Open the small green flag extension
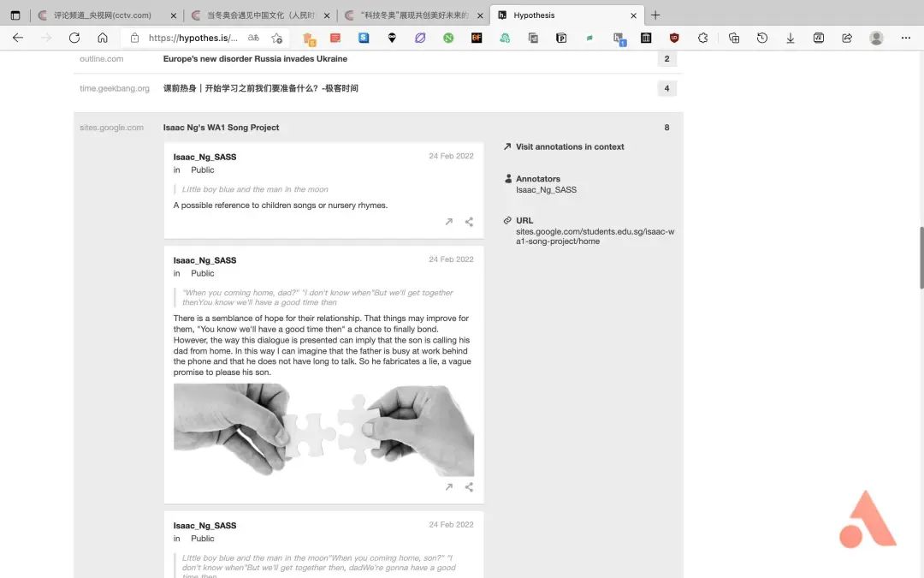This screenshot has width=924, height=578. [589, 38]
